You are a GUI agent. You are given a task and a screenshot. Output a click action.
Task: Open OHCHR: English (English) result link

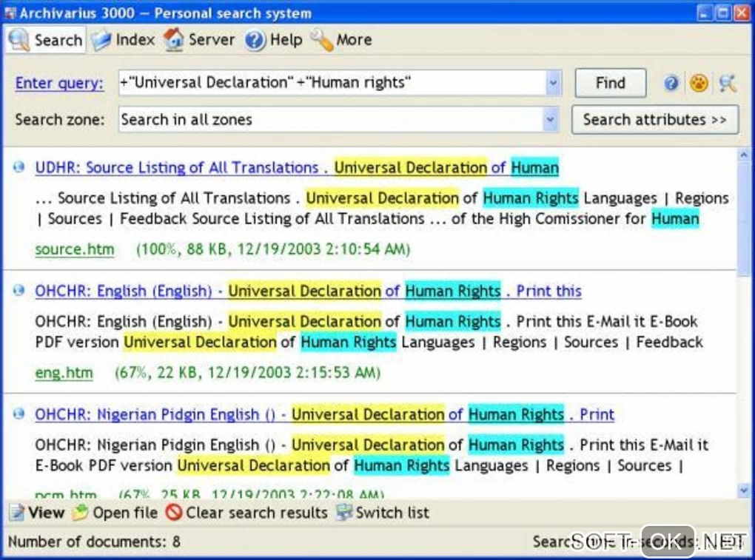(308, 291)
